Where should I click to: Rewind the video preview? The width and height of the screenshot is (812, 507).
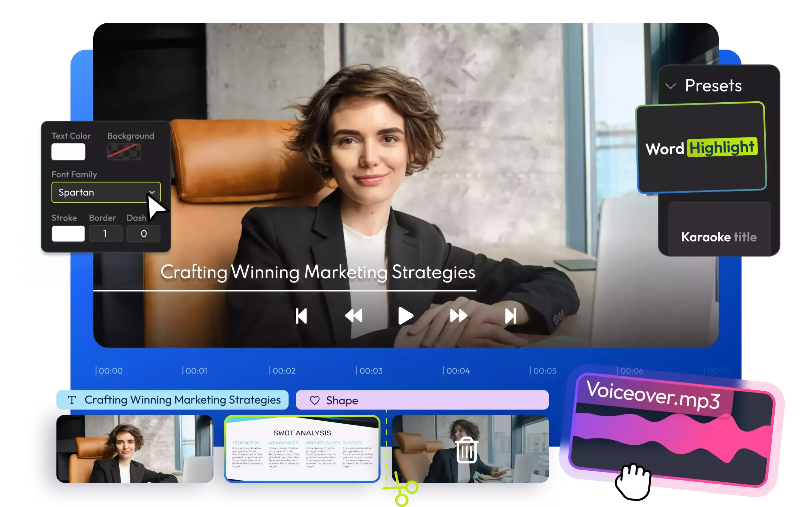[x=353, y=316]
